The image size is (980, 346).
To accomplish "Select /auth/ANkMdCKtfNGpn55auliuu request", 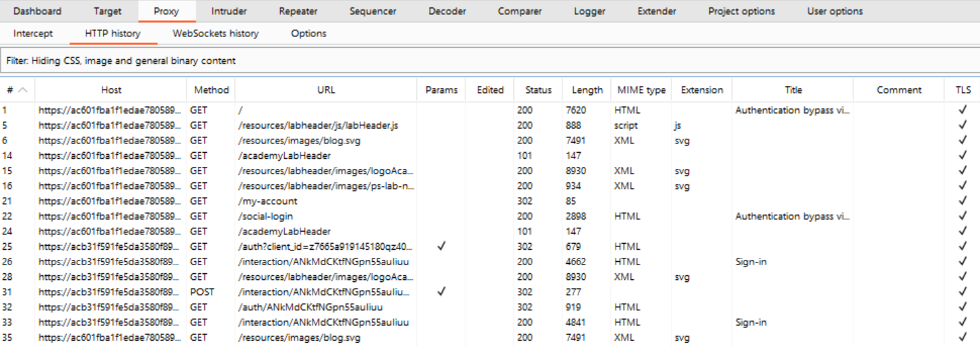I will tap(490, 307).
